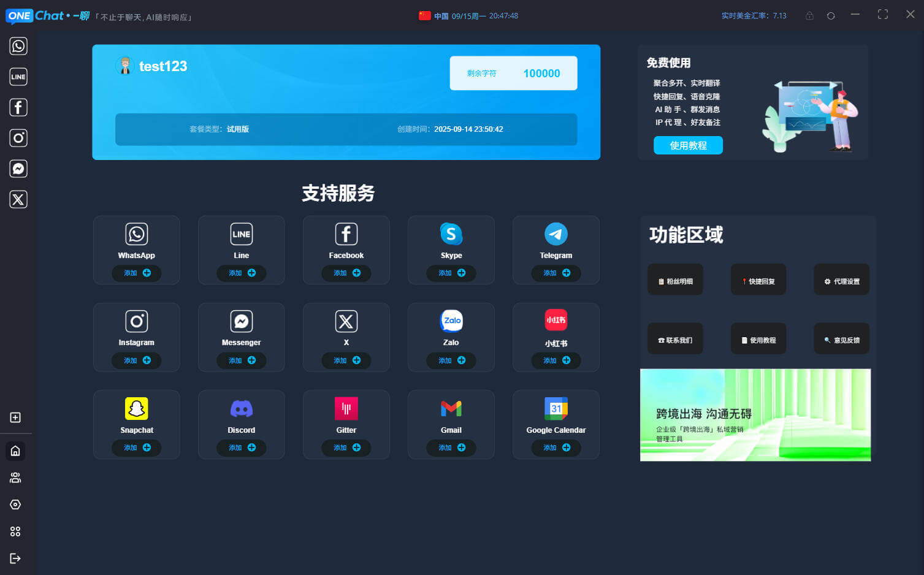The image size is (924, 575).
Task: Select the LINE icon in the sidebar
Action: pyautogui.click(x=18, y=77)
